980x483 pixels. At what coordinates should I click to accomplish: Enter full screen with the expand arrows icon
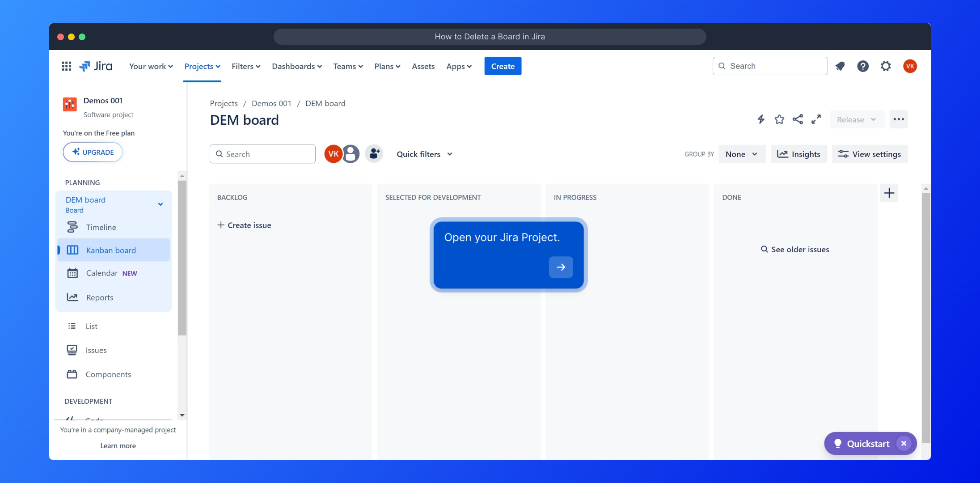pos(816,119)
